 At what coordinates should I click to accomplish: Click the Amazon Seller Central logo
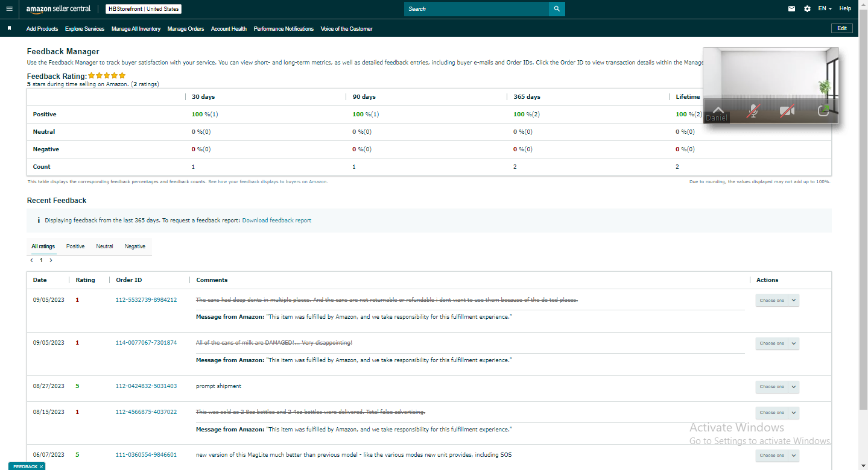click(59, 9)
